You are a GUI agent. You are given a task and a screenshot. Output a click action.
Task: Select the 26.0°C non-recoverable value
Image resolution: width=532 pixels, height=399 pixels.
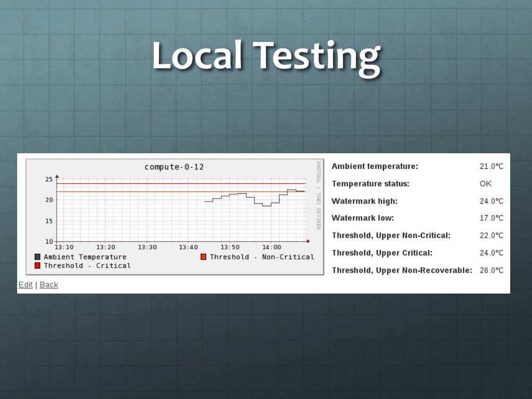491,270
